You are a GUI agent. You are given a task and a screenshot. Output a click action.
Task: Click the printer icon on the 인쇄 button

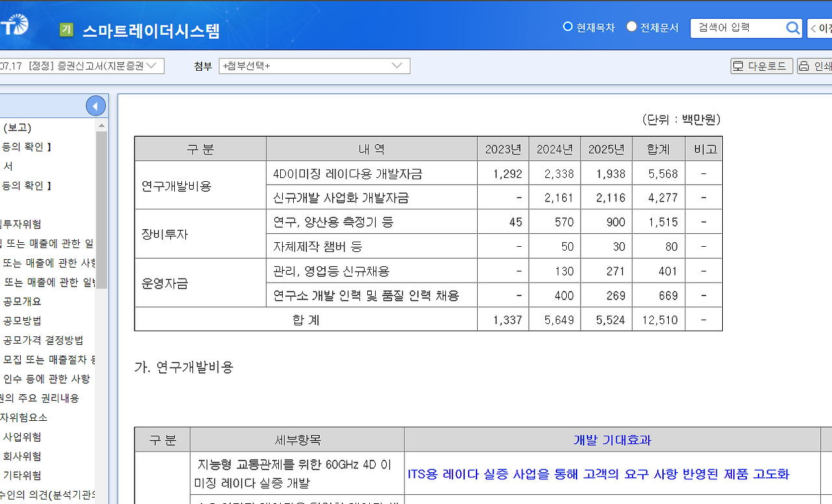[x=803, y=66]
